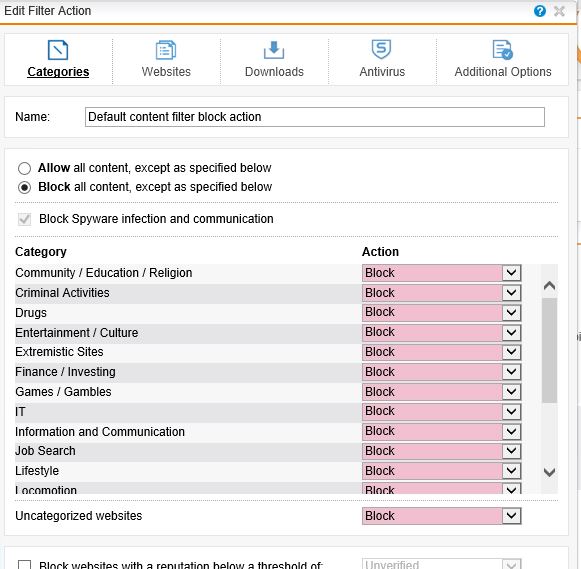Enable reputation threshold blocking checkbox
This screenshot has width=581, height=569.
click(x=24, y=565)
